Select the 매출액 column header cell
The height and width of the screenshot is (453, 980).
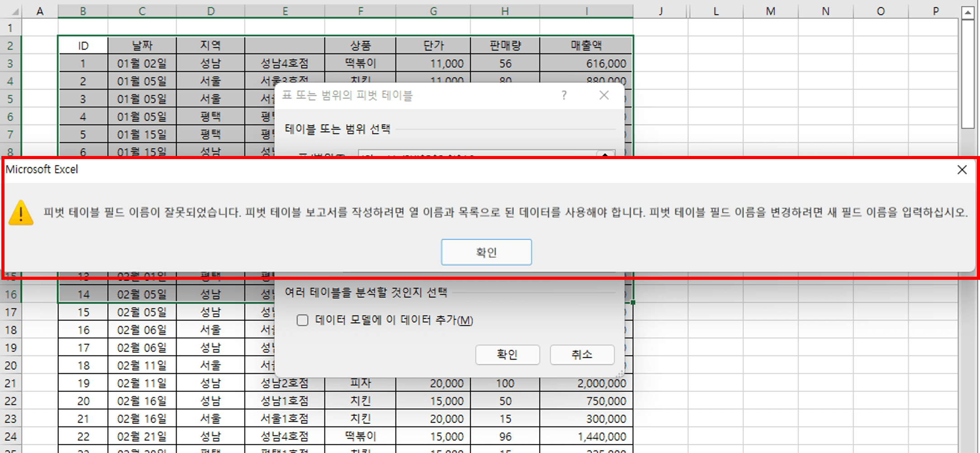click(x=586, y=45)
